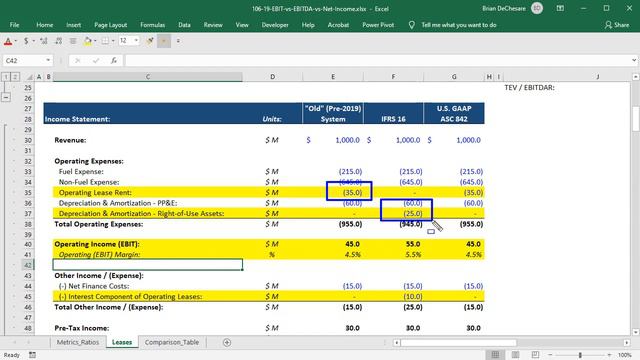Click the Borders icon in toolbar
This screenshot has height=360, width=640.
point(105,41)
